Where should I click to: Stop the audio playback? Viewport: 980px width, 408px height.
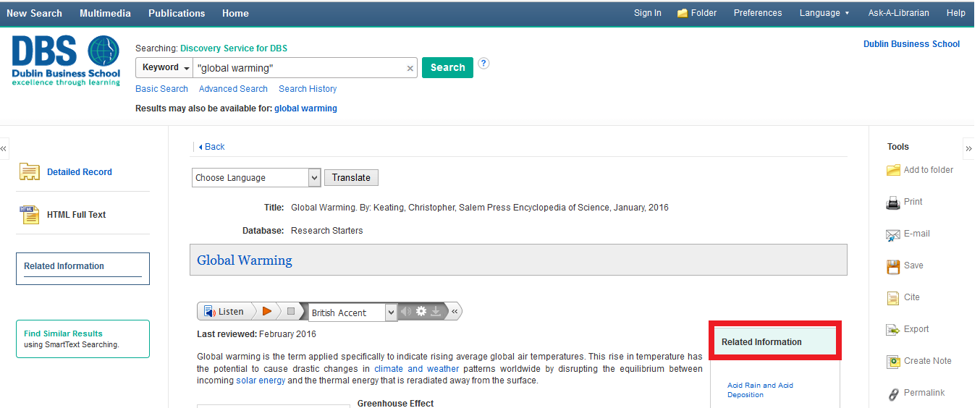click(x=291, y=311)
